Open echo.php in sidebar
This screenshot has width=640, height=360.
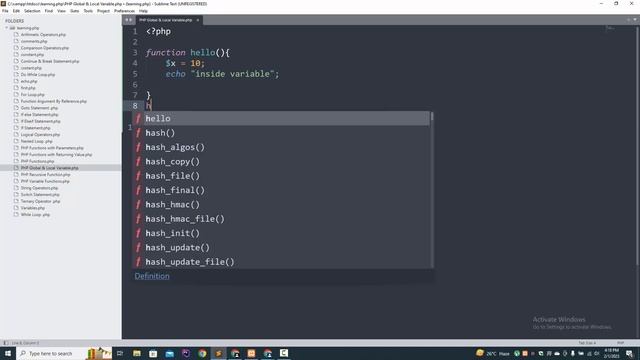(29, 81)
